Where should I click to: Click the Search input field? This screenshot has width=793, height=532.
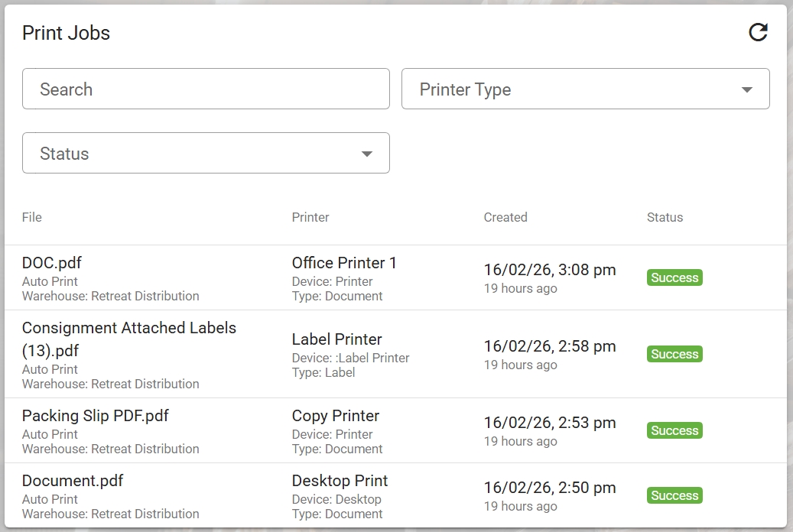click(x=205, y=89)
